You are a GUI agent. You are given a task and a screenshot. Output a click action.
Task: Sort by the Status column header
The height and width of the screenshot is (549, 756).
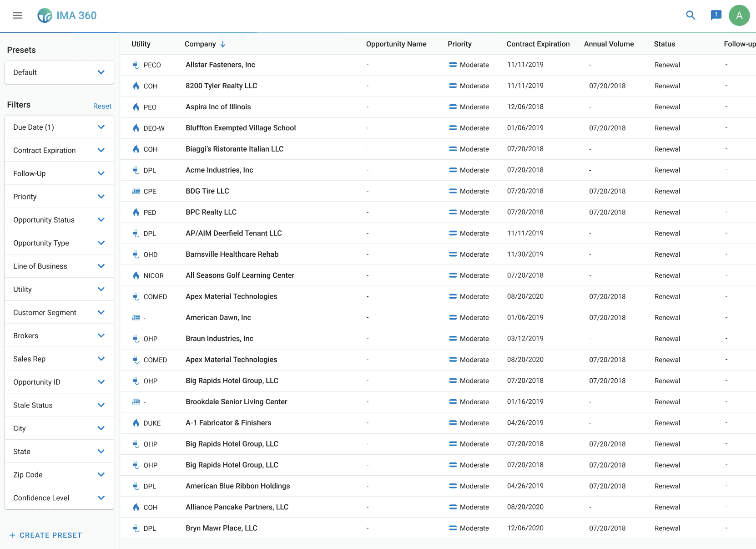665,44
